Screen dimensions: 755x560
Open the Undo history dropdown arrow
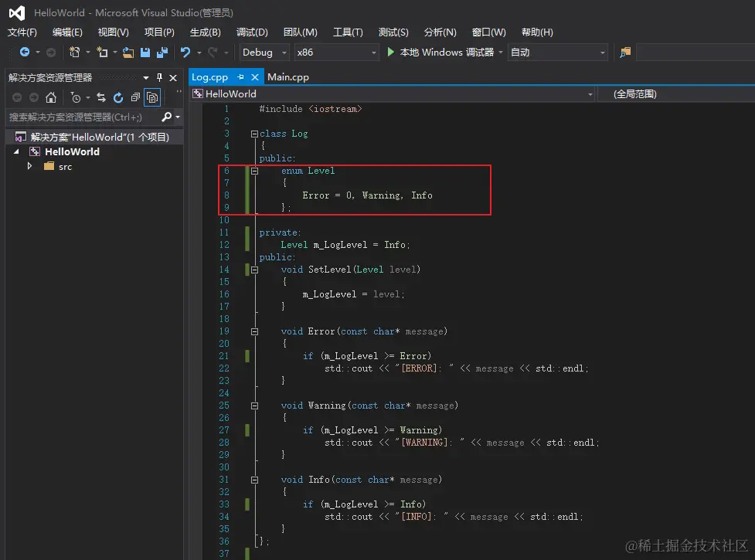[199, 52]
